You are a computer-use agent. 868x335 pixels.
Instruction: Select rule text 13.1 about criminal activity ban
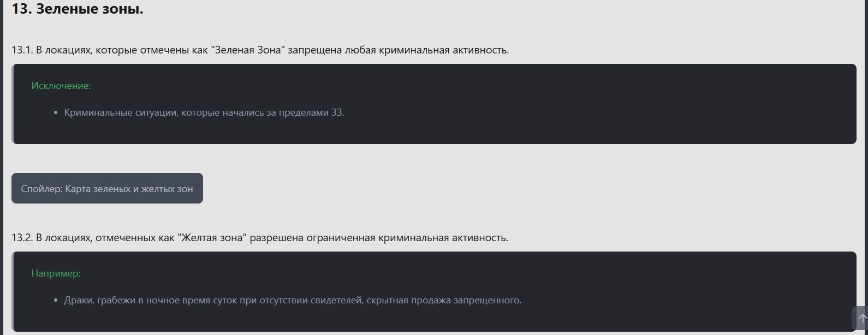(x=259, y=50)
